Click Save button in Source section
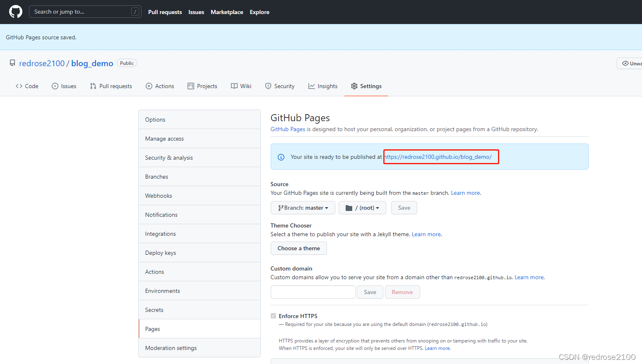The width and height of the screenshot is (642, 364). click(x=404, y=208)
